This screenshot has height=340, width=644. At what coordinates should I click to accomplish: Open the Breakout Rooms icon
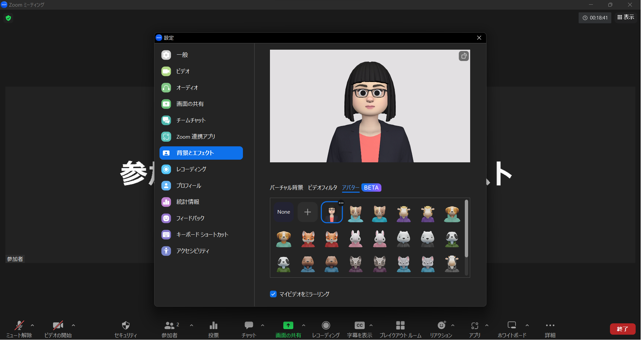(x=400, y=325)
